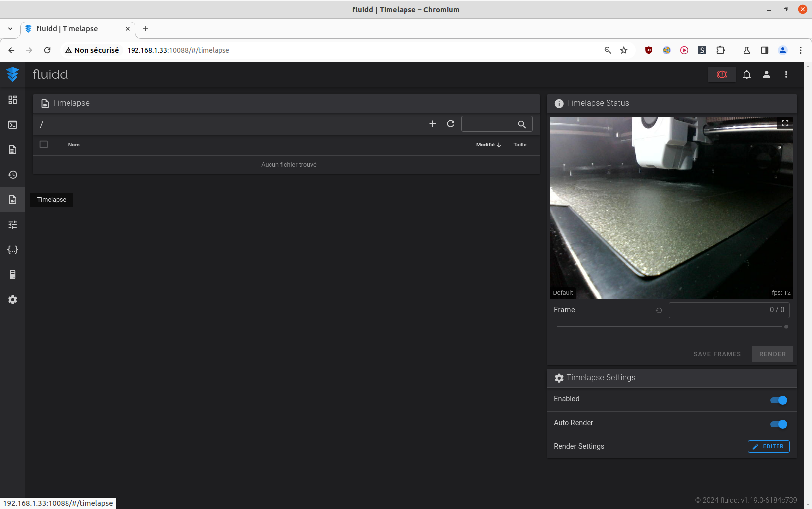Image resolution: width=812 pixels, height=509 pixels.
Task: Refresh the timelapse file list
Action: [451, 124]
